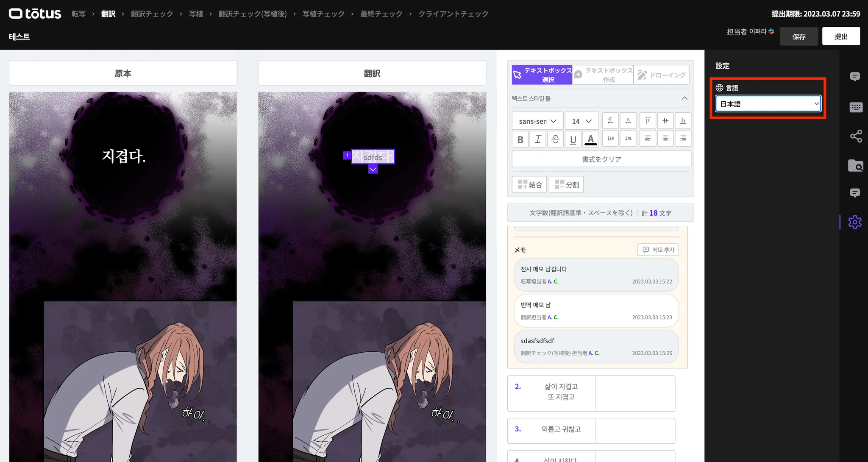Toggle strikethrough formatting
This screenshot has height=462, width=868.
pos(555,139)
